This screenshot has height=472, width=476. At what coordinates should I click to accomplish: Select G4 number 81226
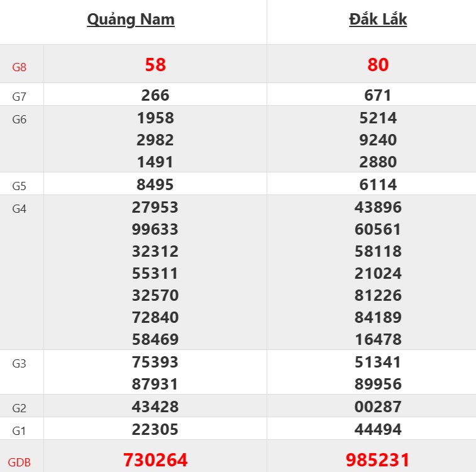pos(378,295)
